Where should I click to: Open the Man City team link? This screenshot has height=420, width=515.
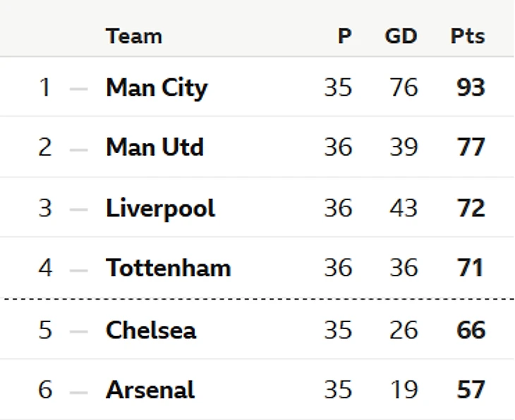157,88
